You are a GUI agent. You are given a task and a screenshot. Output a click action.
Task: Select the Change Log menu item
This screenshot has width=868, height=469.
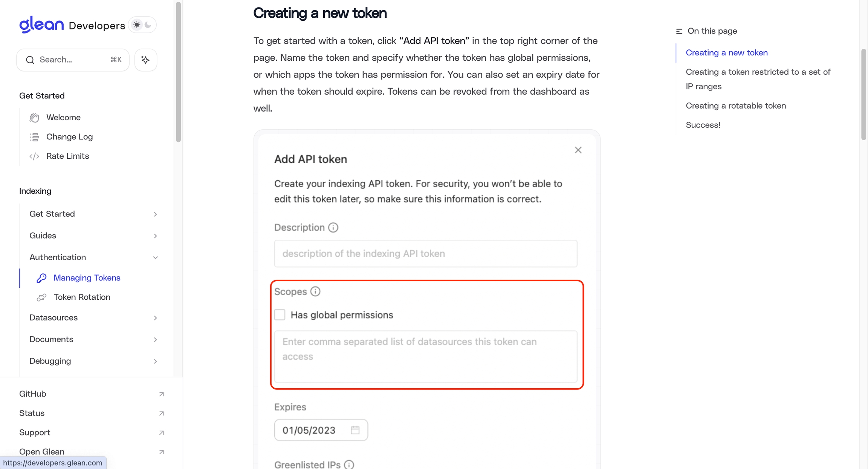[x=69, y=137]
